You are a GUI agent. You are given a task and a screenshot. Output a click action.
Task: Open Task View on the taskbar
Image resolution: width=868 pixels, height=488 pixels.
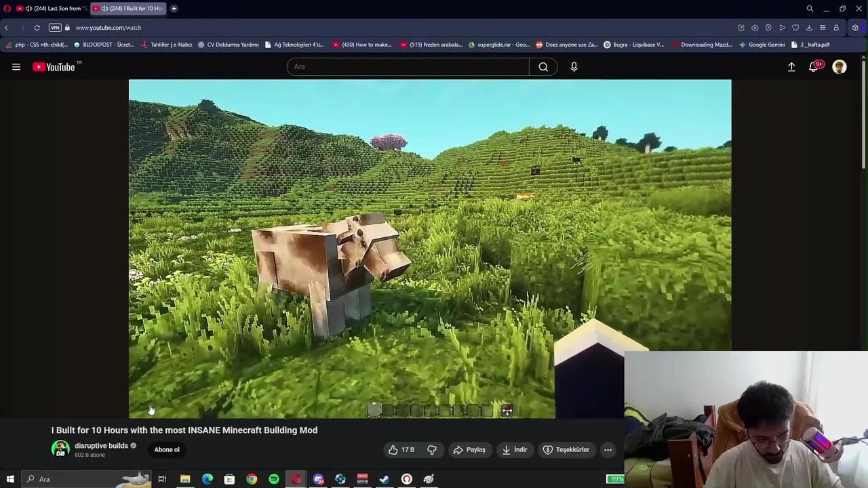tap(162, 479)
